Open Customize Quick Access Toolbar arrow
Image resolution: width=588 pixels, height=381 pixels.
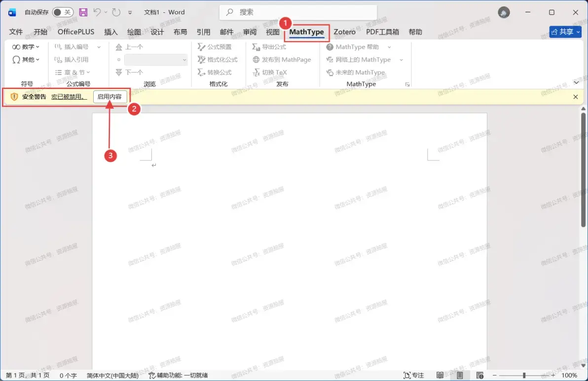(x=130, y=12)
